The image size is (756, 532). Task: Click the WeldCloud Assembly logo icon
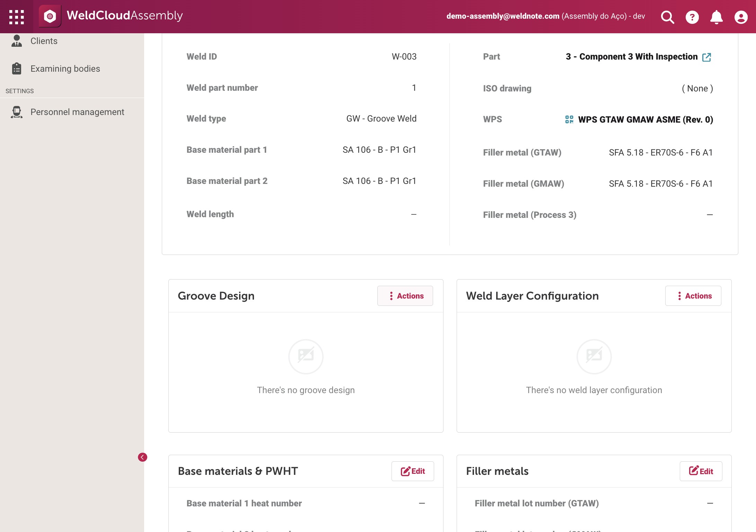click(x=50, y=16)
